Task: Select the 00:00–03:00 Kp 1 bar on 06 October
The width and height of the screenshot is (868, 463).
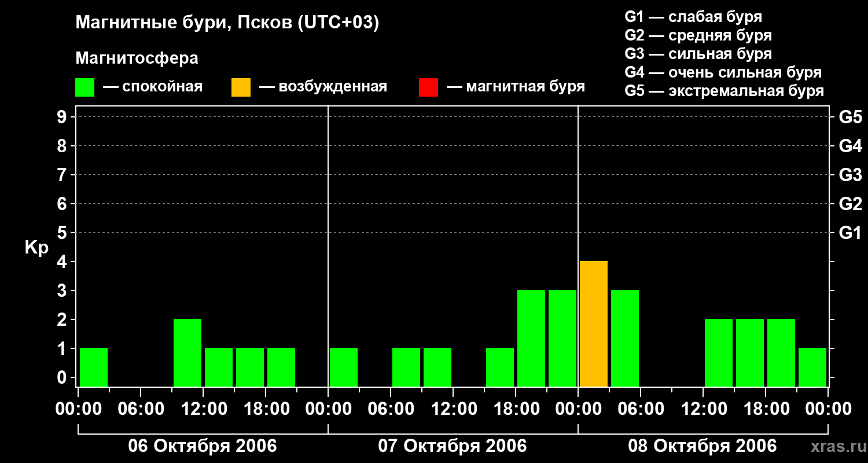Action: [94, 367]
